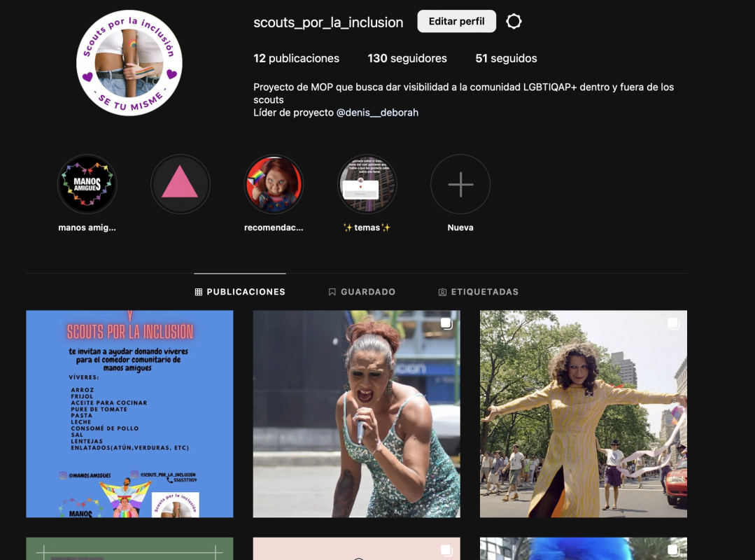The height and width of the screenshot is (560, 755).
Task: View the 51 seguidos list
Action: click(506, 59)
